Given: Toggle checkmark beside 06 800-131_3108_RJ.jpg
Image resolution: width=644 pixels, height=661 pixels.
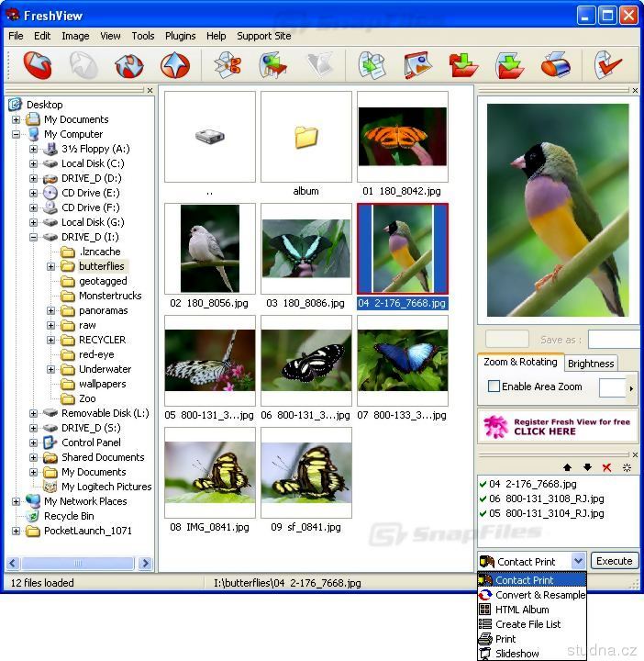Looking at the screenshot, I should tap(483, 499).
